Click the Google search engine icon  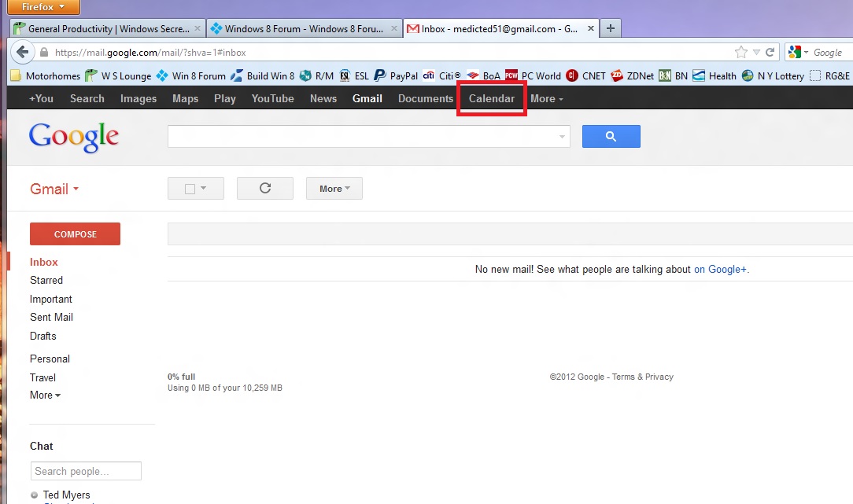pyautogui.click(x=795, y=52)
